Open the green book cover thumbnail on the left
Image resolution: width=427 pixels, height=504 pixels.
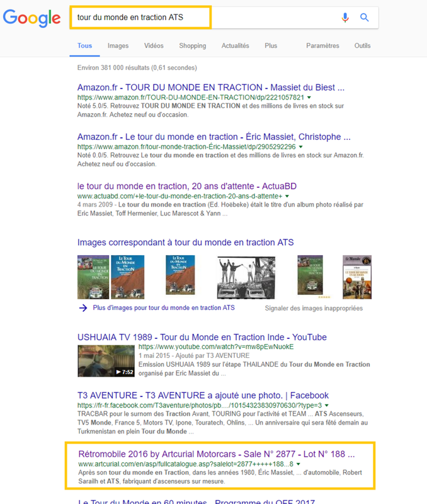[x=93, y=277]
